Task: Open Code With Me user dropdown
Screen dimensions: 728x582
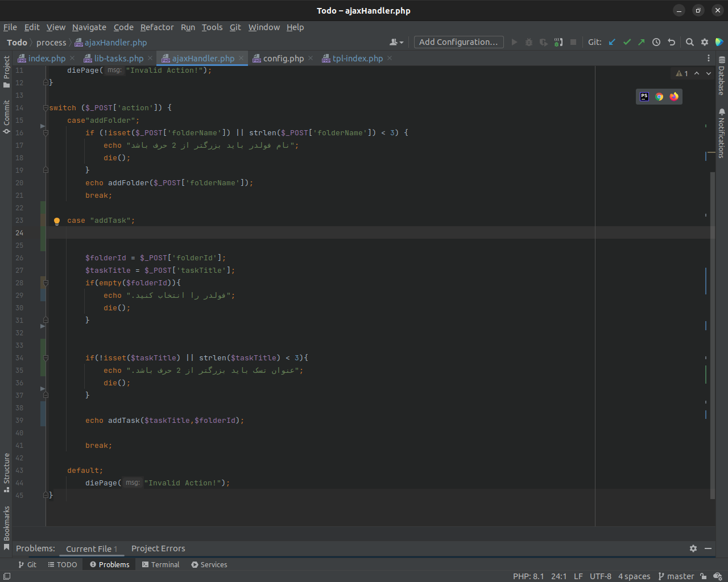Action: 396,42
